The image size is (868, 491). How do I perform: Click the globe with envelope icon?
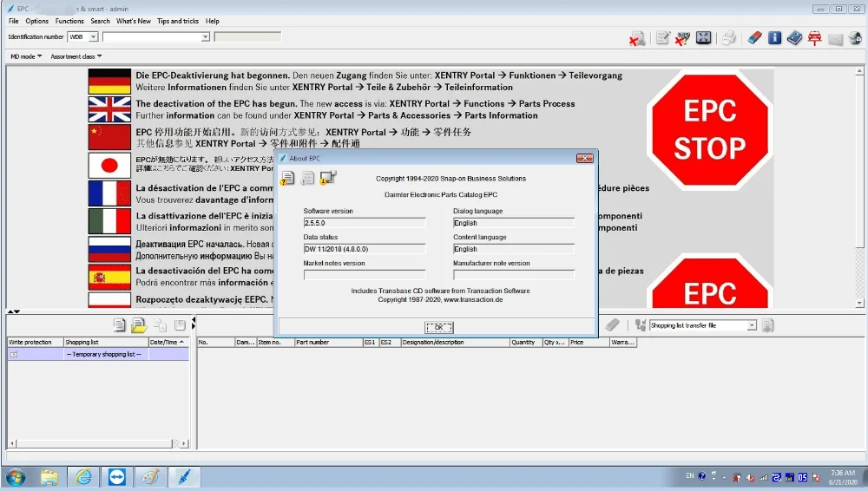click(x=855, y=37)
